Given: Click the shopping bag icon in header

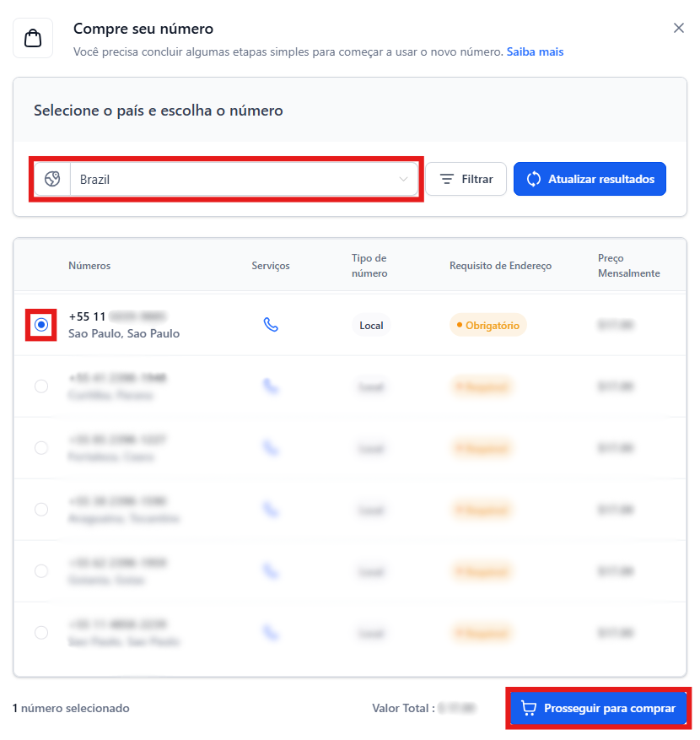Looking at the screenshot, I should pyautogui.click(x=33, y=39).
